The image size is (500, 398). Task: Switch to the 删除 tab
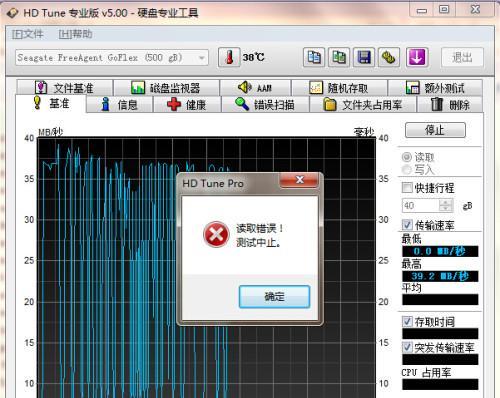(x=450, y=105)
